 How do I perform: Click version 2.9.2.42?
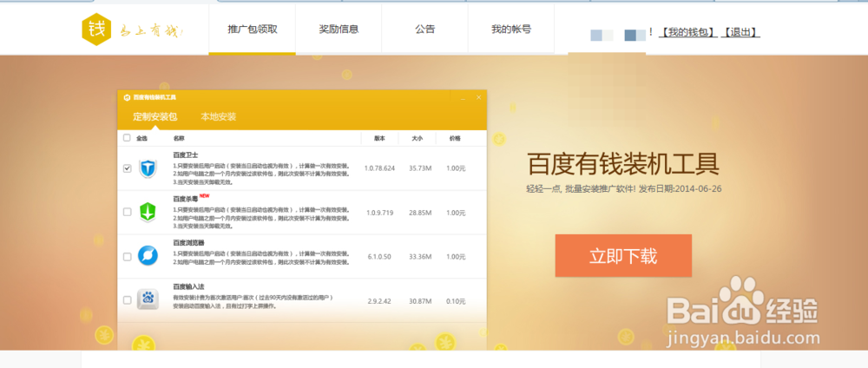click(379, 301)
